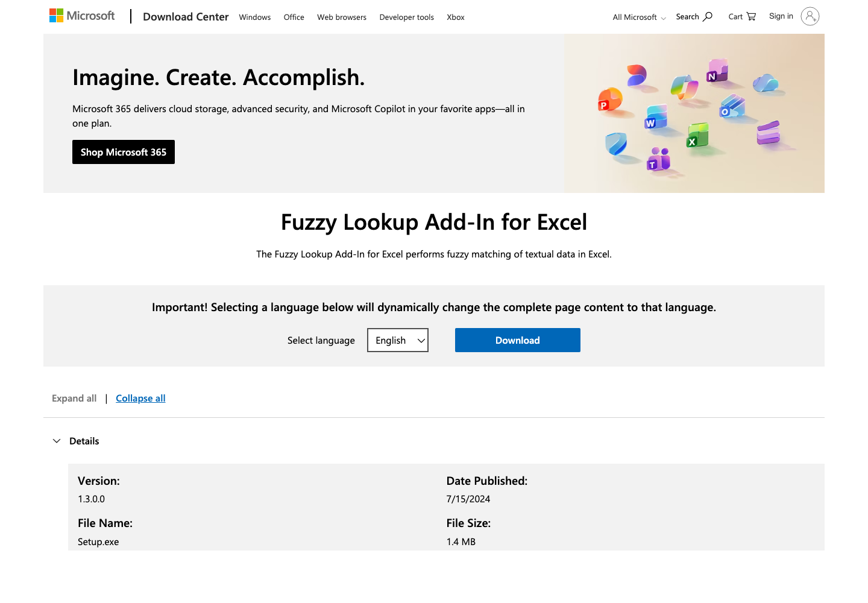The width and height of the screenshot is (868, 603).
Task: Click the Word icon in banner
Action: click(x=656, y=117)
